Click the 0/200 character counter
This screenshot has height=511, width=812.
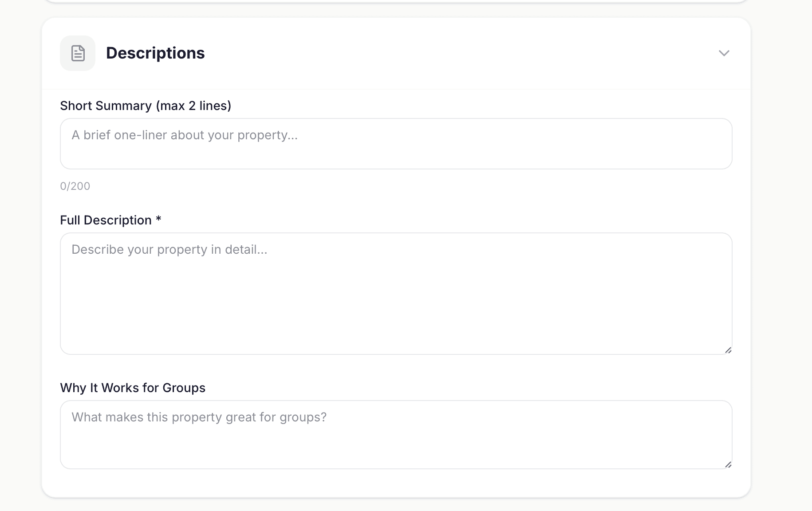tap(75, 186)
